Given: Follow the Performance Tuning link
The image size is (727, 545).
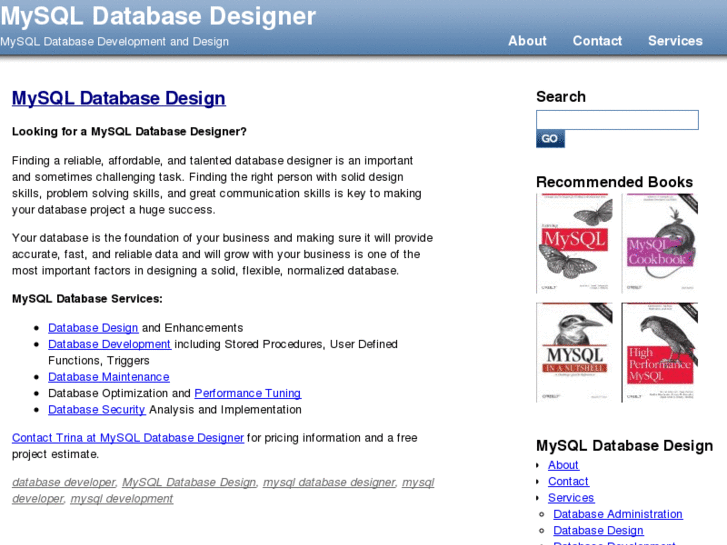Looking at the screenshot, I should (x=248, y=393).
